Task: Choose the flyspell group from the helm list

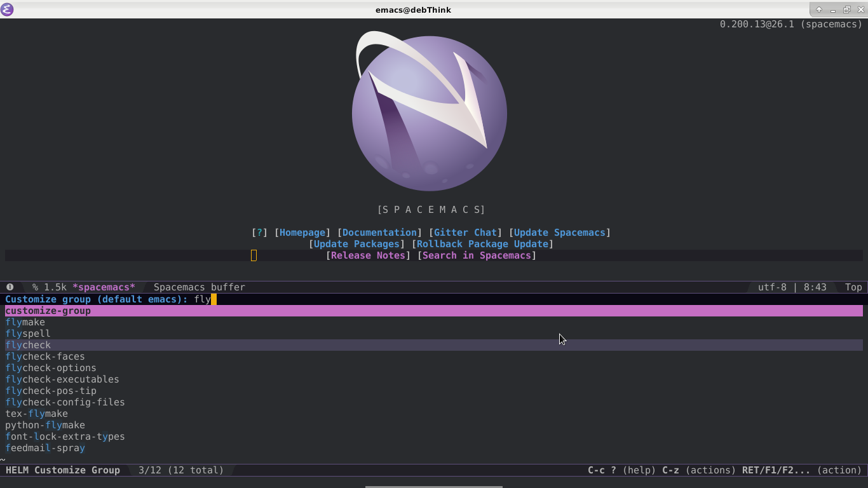Action: (28, 334)
